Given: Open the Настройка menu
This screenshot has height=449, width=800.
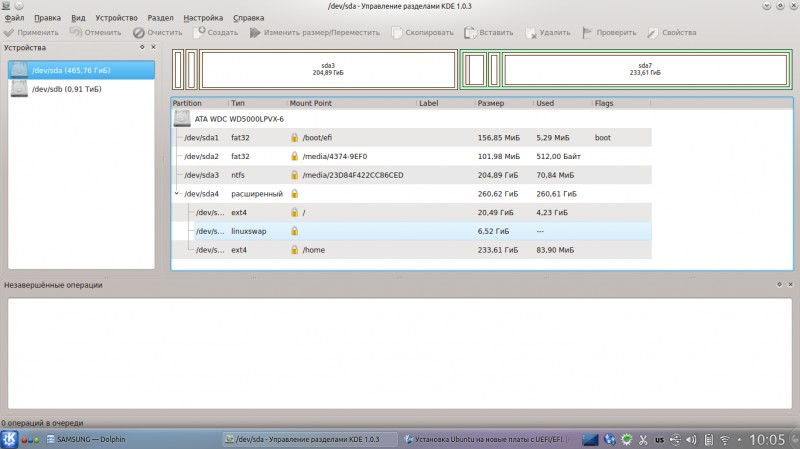Looking at the screenshot, I should [203, 18].
